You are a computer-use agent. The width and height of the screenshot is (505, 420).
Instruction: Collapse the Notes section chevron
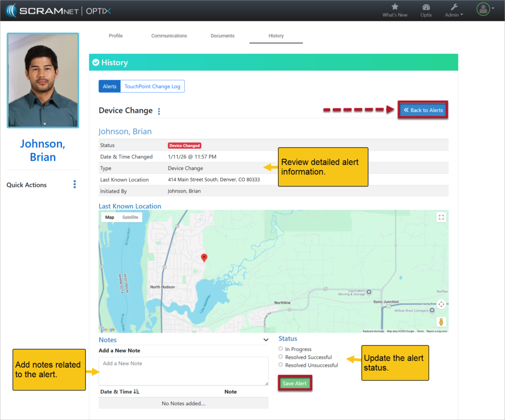(266, 340)
